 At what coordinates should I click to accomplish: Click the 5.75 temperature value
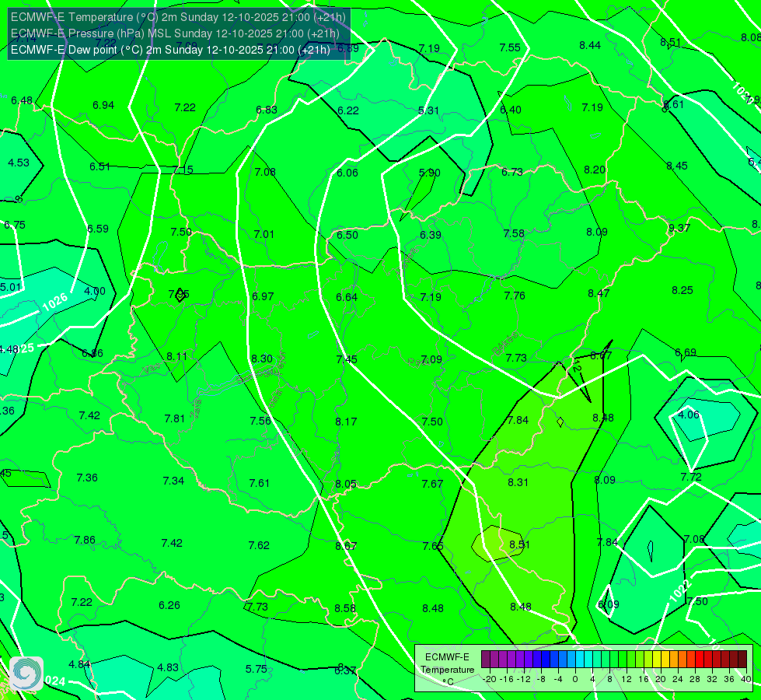[257, 670]
